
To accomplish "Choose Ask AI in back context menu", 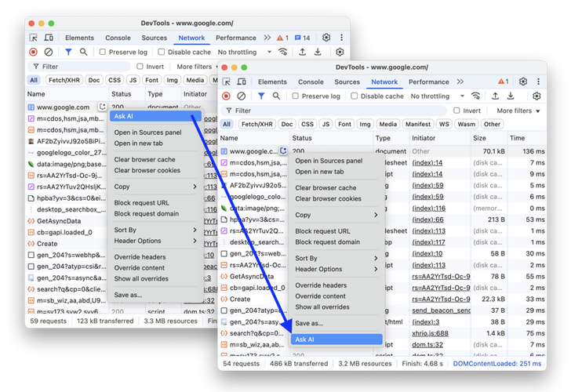I will [x=155, y=116].
